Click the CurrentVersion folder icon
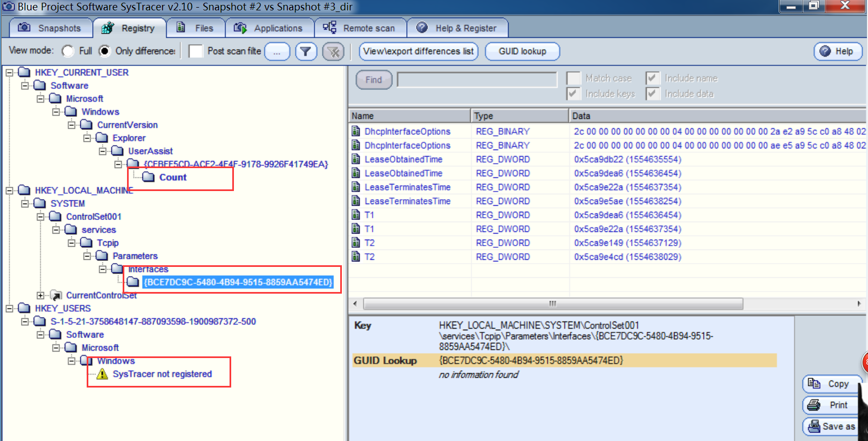The width and height of the screenshot is (868, 441). click(87, 125)
